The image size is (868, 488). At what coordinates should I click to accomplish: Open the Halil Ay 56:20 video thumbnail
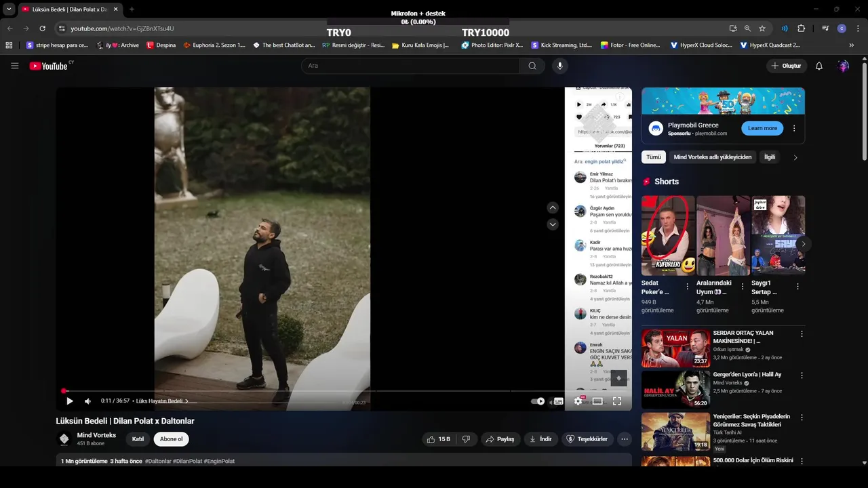tap(675, 389)
